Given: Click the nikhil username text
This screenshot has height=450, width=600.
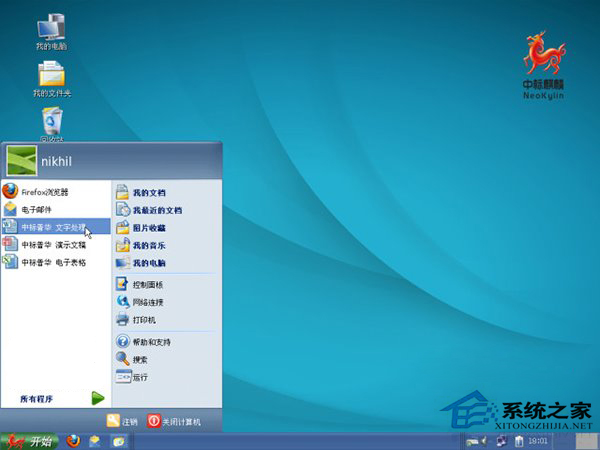Looking at the screenshot, I should coord(56,161).
